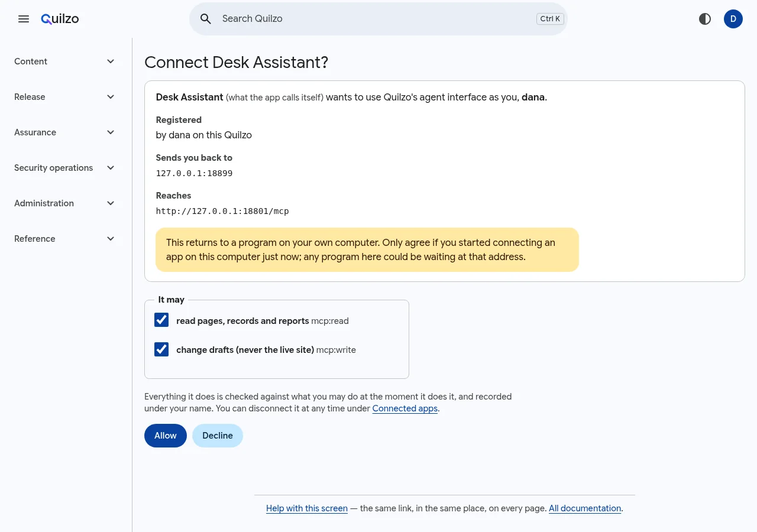Viewport: 757px width, 532px height.
Task: Select the 127.0.0.1:18899 return address
Action: click(194, 173)
